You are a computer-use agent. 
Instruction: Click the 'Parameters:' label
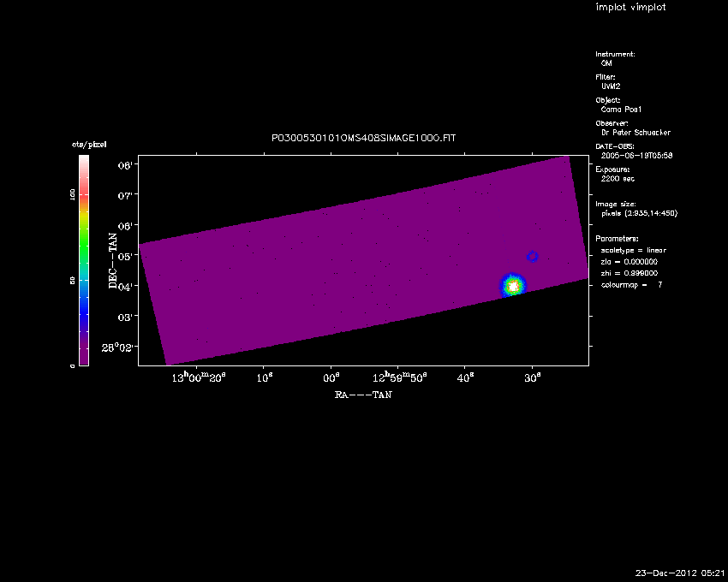(617, 239)
